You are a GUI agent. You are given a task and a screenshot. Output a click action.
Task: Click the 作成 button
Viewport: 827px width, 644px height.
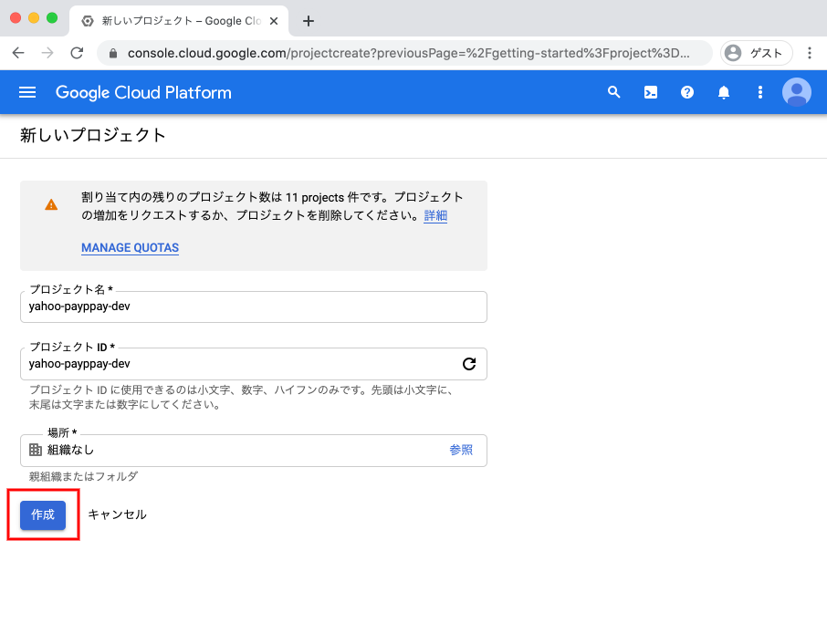(43, 514)
